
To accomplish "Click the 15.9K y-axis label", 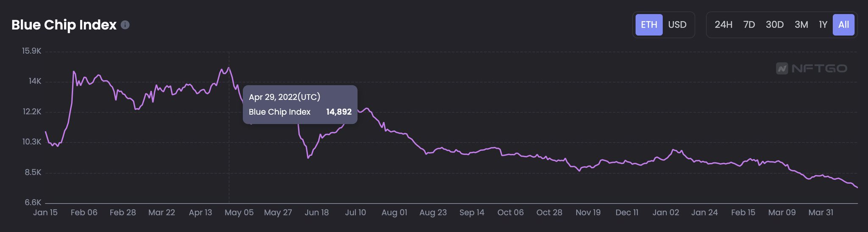I will coord(32,51).
